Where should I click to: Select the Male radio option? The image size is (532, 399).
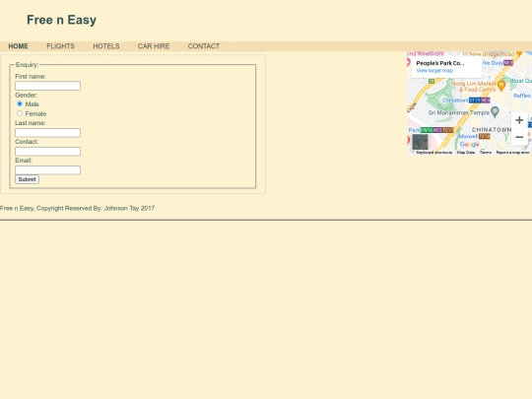(20, 103)
